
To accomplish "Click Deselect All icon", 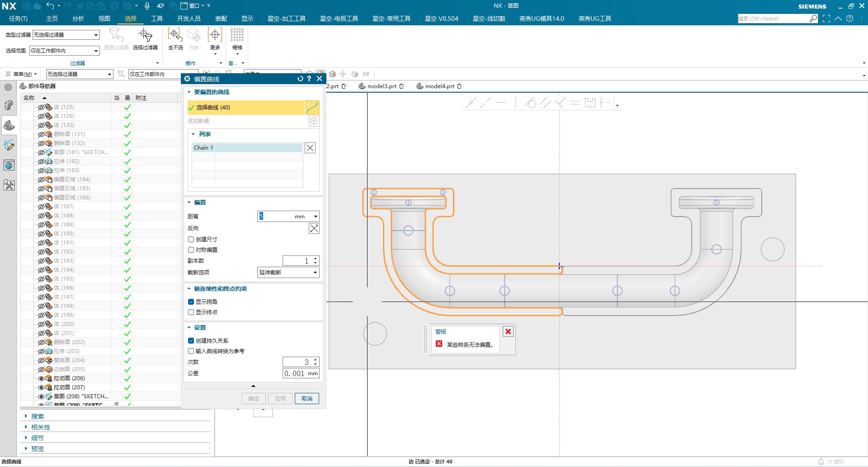I will click(x=175, y=39).
